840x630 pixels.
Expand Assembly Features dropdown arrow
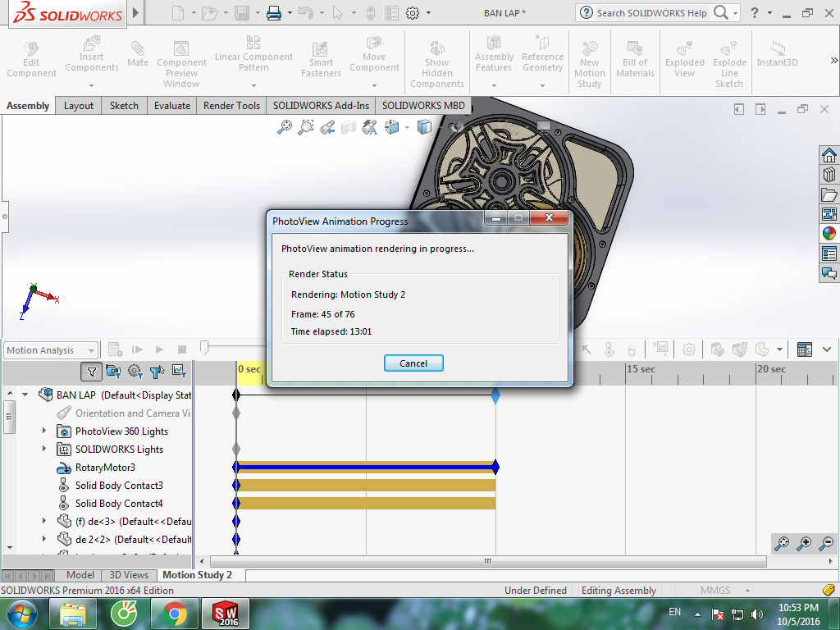pyautogui.click(x=494, y=85)
